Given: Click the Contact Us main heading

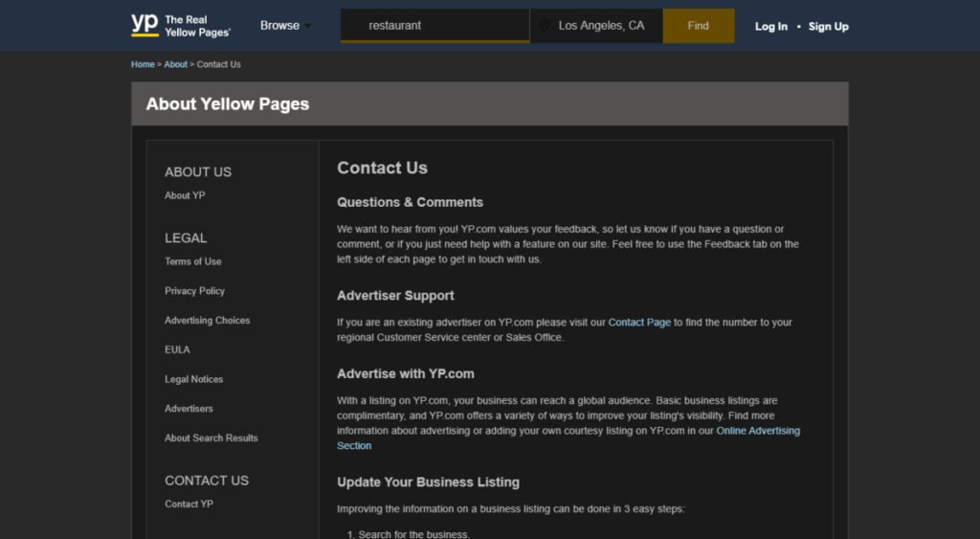Looking at the screenshot, I should click(382, 168).
